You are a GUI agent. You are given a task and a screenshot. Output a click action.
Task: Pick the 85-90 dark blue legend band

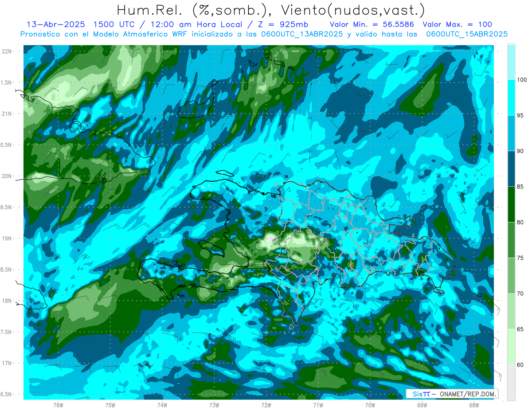[511, 169]
